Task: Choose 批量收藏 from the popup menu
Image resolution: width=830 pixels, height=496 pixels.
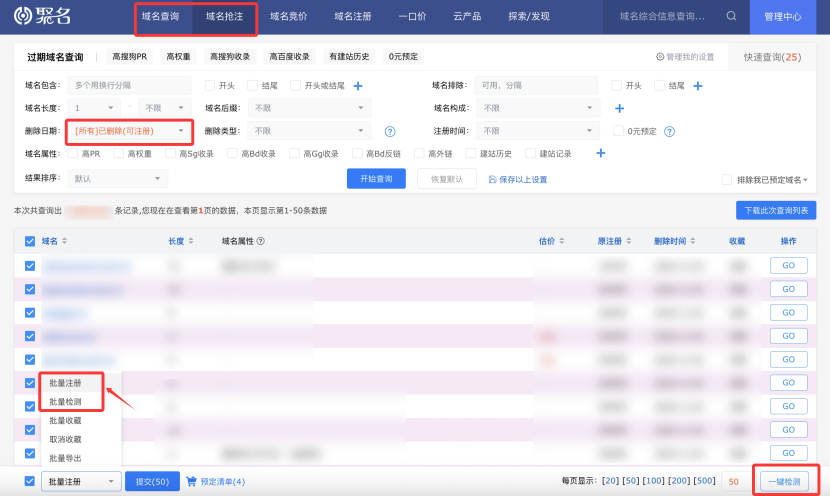Action: tap(65, 420)
